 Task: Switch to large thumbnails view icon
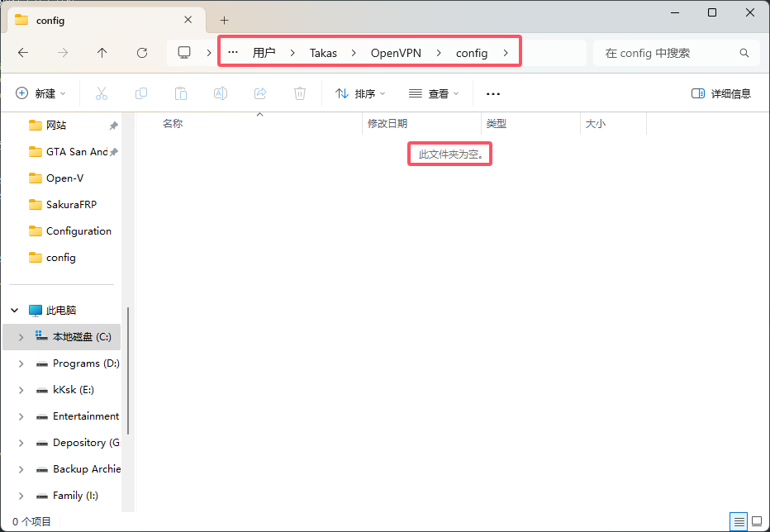(758, 521)
